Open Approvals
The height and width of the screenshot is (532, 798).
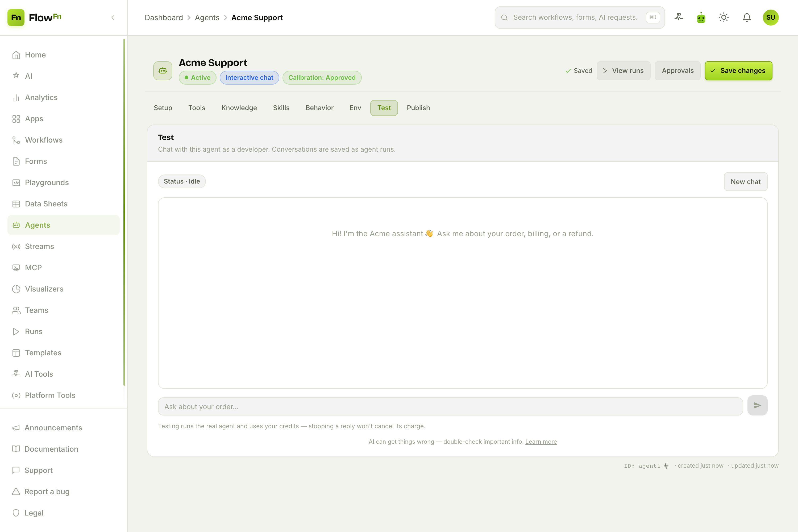678,70
